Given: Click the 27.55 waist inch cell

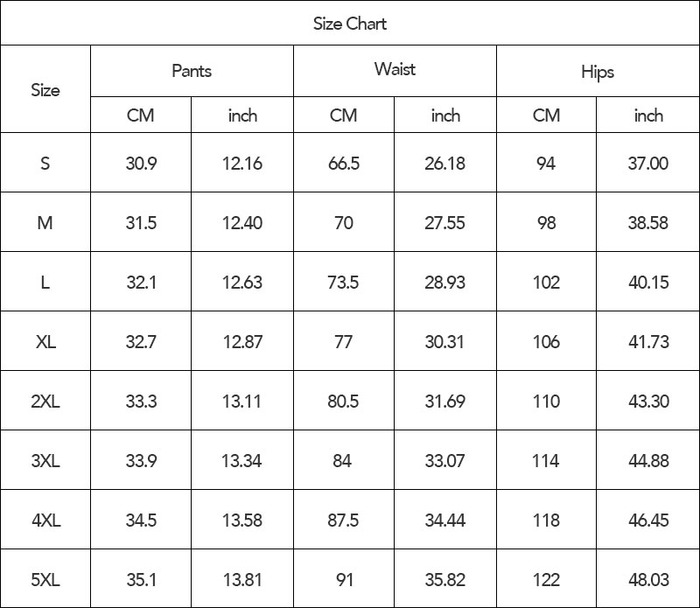Looking at the screenshot, I should [x=445, y=222].
